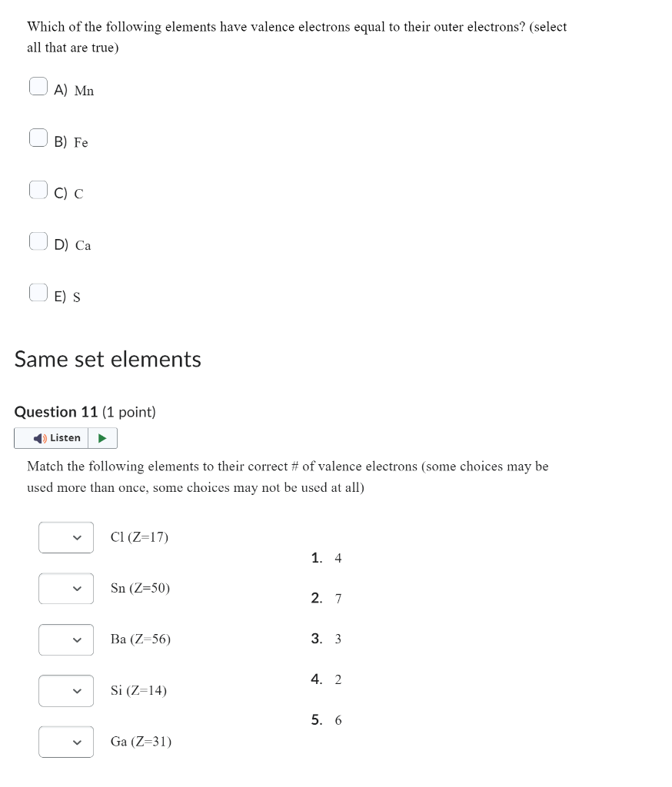Select answer E) S
The width and height of the screenshot is (672, 787).
pyautogui.click(x=38, y=291)
